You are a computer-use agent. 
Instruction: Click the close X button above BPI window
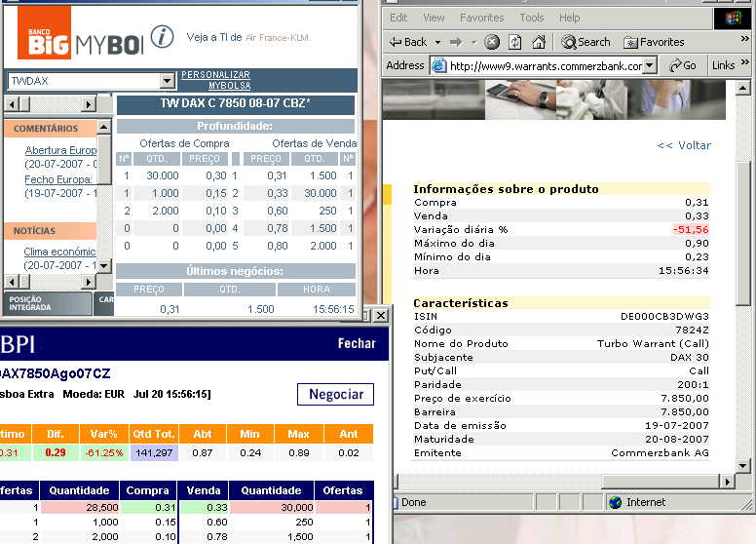point(381,316)
